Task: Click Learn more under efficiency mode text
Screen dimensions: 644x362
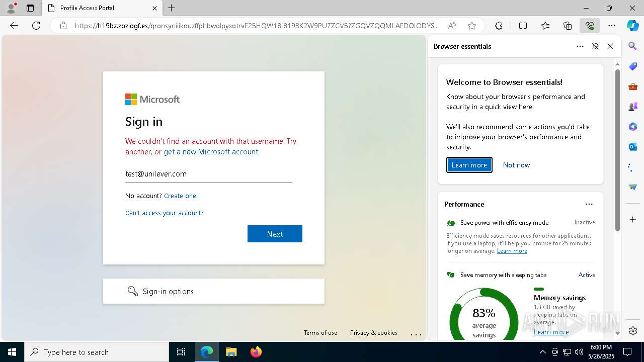Action: (x=512, y=251)
